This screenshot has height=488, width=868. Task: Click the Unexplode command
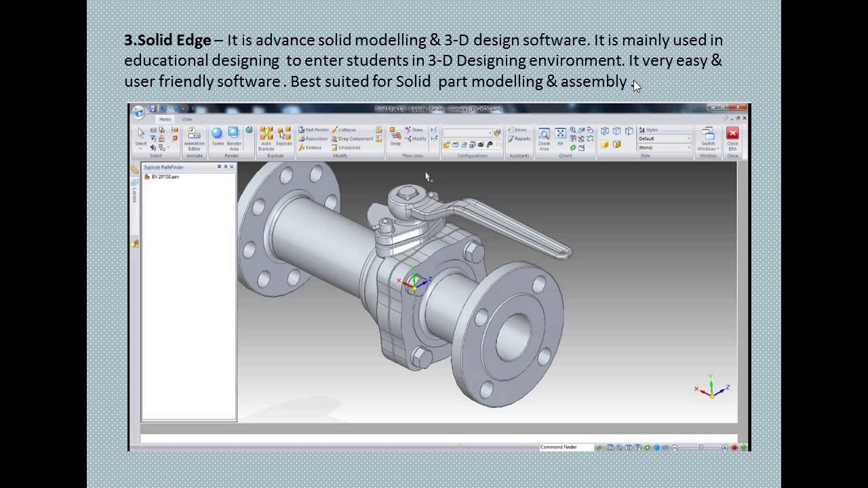click(x=346, y=147)
